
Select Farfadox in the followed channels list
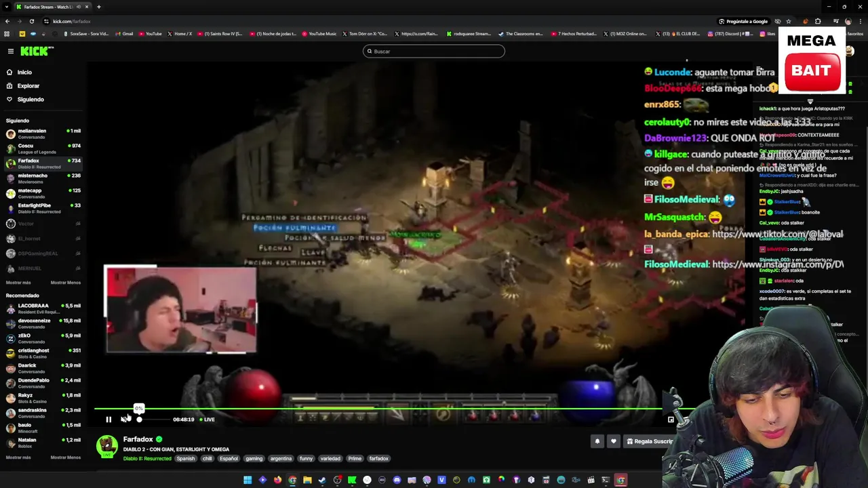(43, 163)
